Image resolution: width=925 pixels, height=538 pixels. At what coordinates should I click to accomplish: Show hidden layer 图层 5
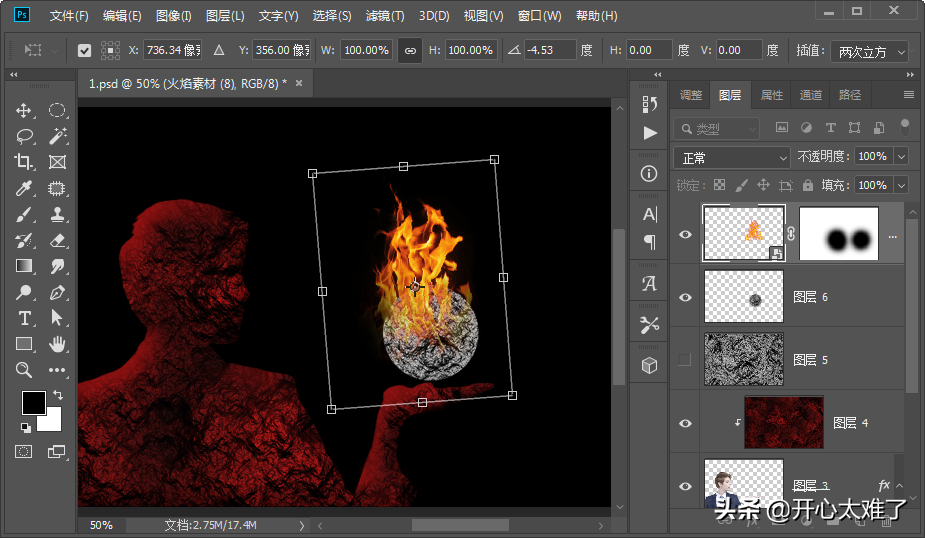[685, 360]
